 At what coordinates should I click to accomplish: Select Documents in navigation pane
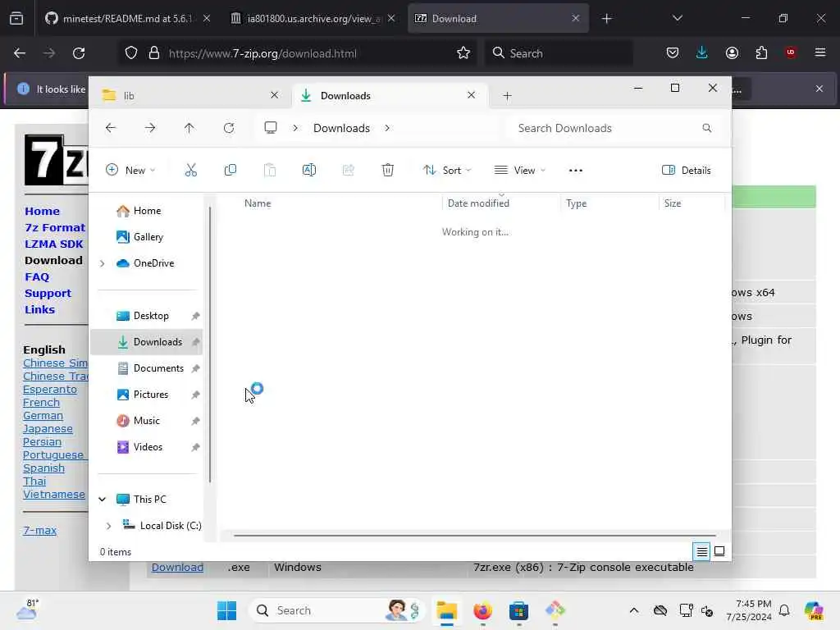[158, 368]
